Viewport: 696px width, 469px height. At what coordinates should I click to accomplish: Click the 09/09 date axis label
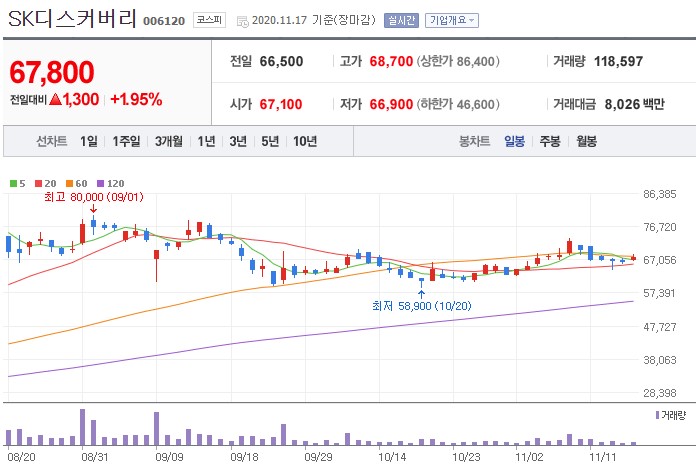(x=169, y=457)
